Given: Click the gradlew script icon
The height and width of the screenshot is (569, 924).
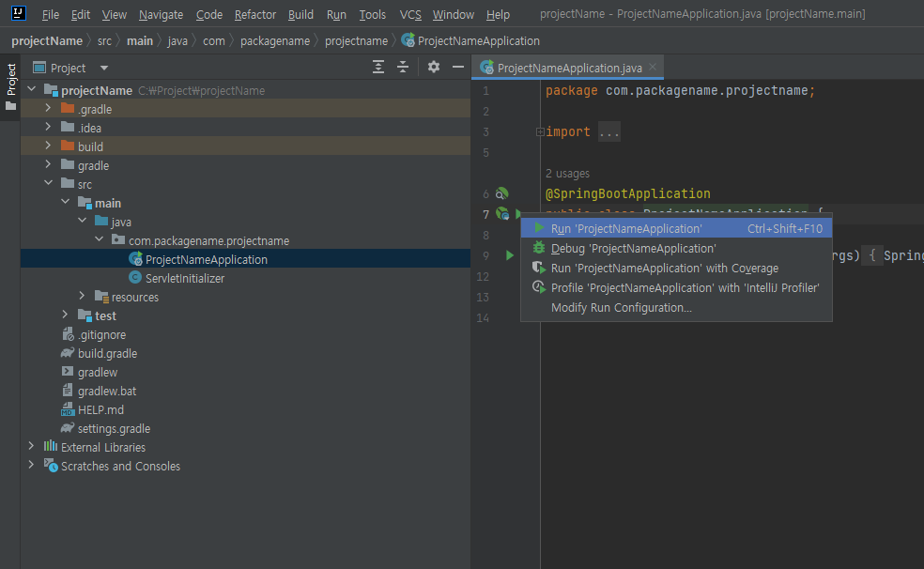Looking at the screenshot, I should (68, 372).
